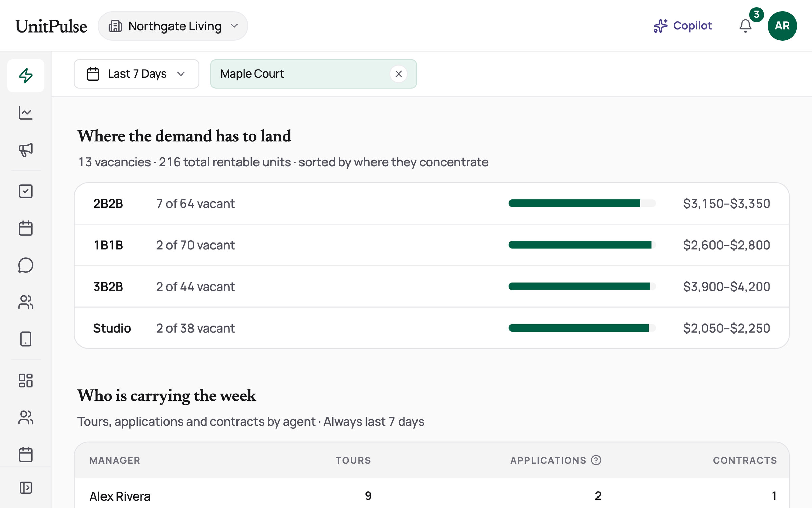This screenshot has height=508, width=812.
Task: Click the Contracts column header
Action: 745,460
